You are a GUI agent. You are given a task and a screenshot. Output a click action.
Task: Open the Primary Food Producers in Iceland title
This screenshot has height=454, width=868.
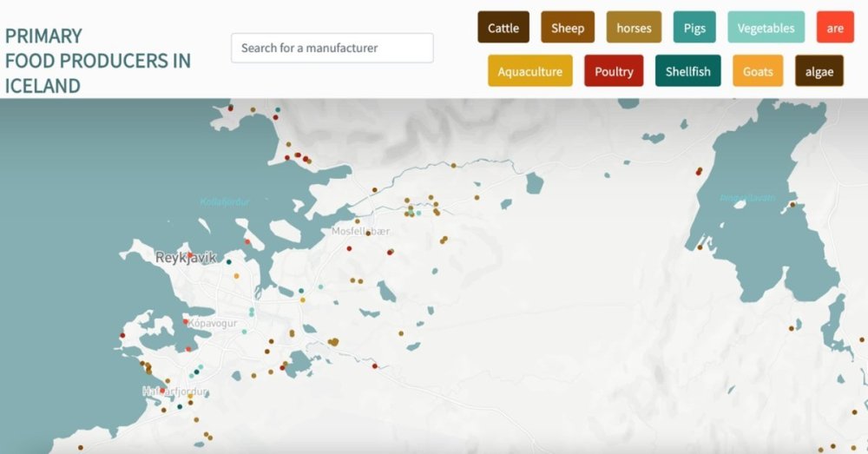(x=97, y=61)
